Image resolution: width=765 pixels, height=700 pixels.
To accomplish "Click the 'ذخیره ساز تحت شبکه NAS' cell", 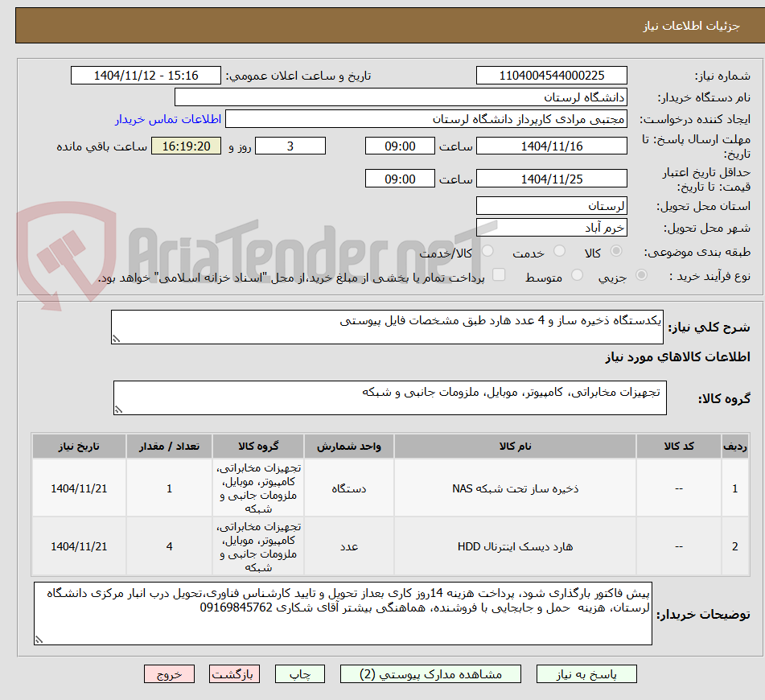I will 515,488.
